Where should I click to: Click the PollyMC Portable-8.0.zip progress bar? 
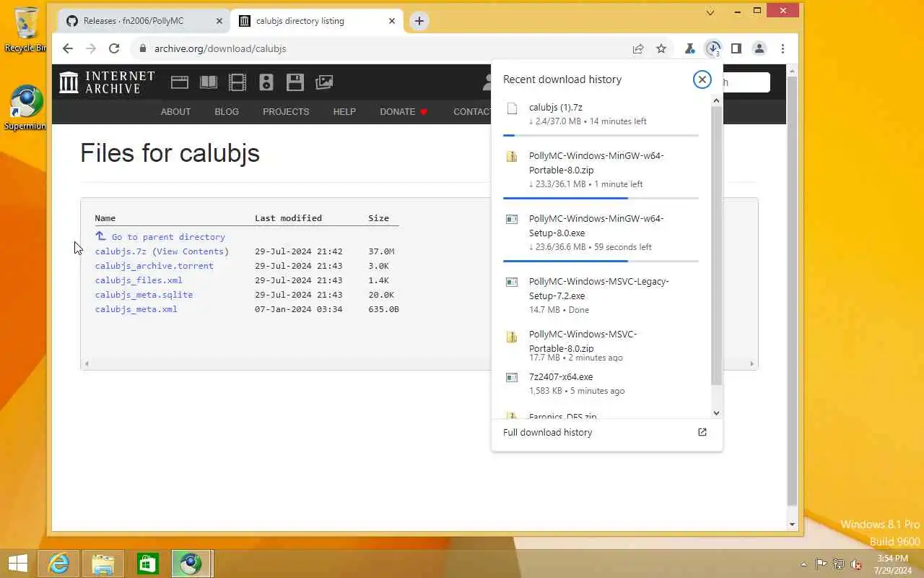(601, 198)
